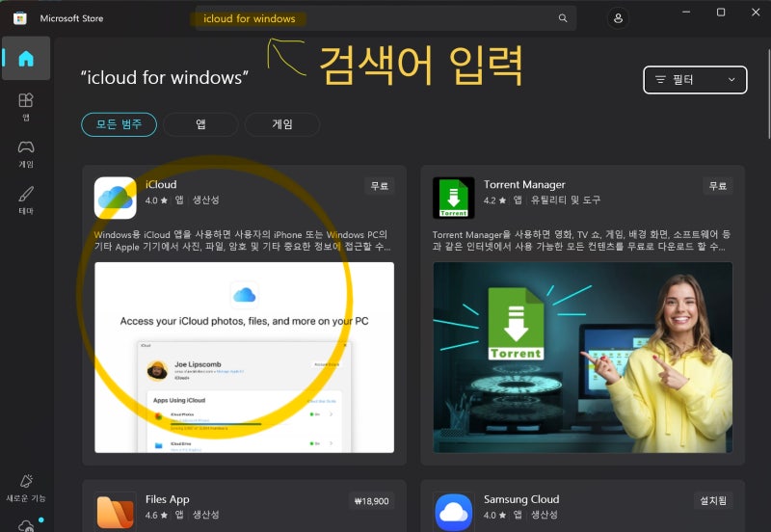This screenshot has height=532, width=771.
Task: Click the Samsung Cloud app icon
Action: pos(453,512)
